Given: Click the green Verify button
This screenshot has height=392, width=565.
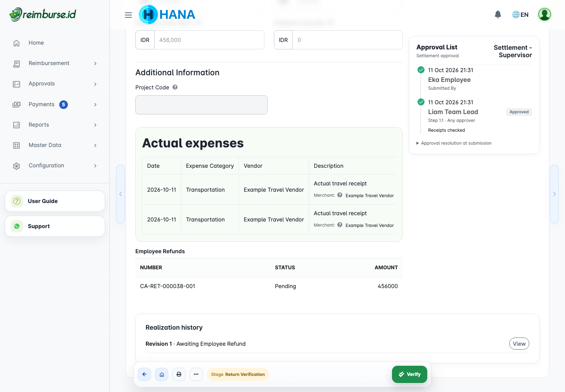Looking at the screenshot, I should click(x=410, y=374).
